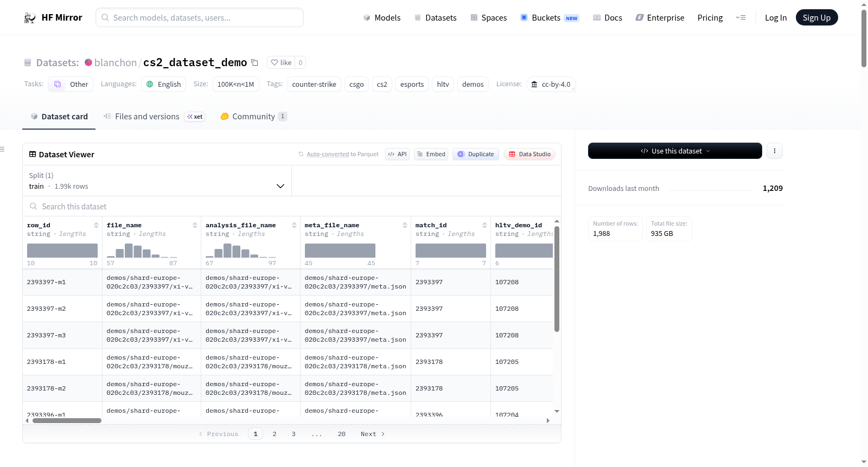The height and width of the screenshot is (467, 868).
Task: Click the English language tag
Action: (164, 84)
